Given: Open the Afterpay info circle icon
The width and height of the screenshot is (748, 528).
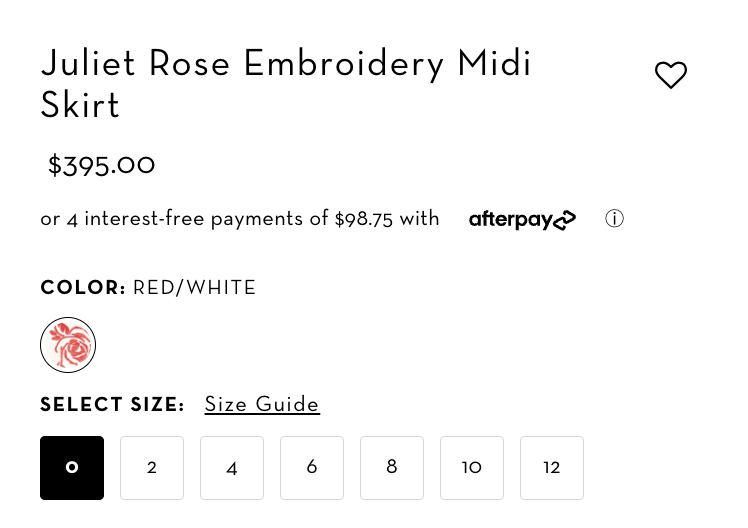Looking at the screenshot, I should [614, 219].
